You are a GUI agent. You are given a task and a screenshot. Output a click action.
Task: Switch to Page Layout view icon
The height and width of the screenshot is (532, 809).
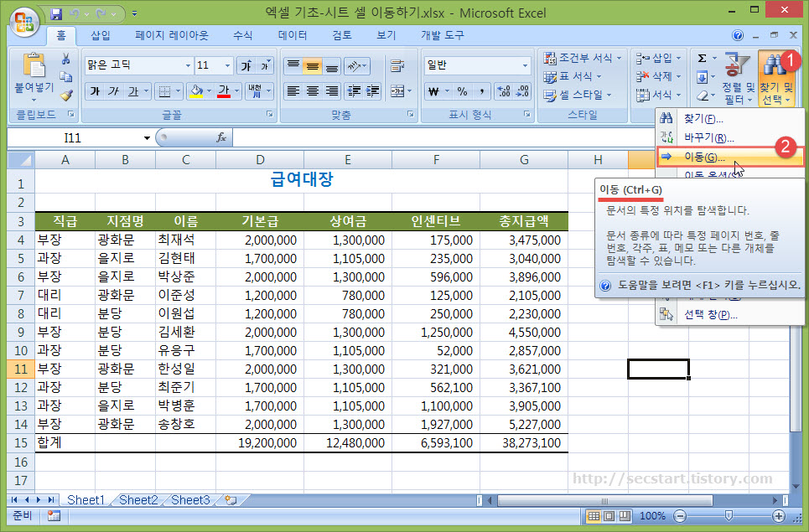point(609,516)
